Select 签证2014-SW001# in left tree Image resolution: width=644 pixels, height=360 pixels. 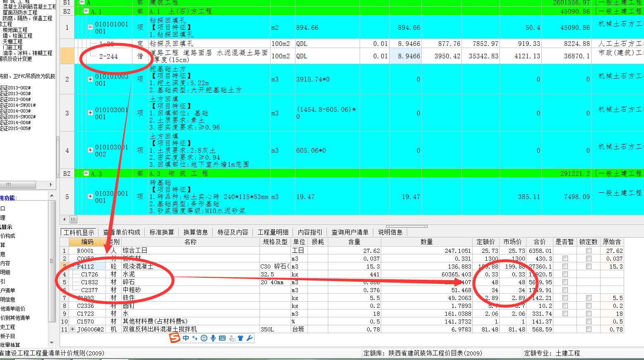point(18,106)
